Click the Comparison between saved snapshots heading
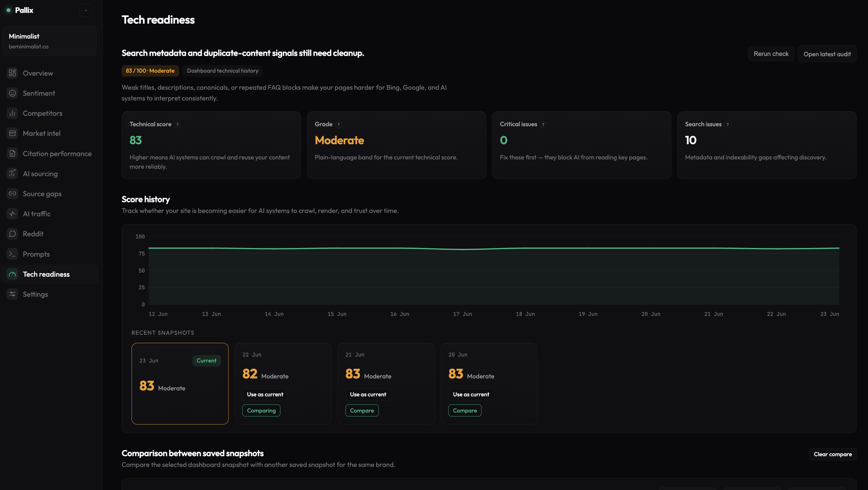Image resolution: width=868 pixels, height=490 pixels. [193, 453]
